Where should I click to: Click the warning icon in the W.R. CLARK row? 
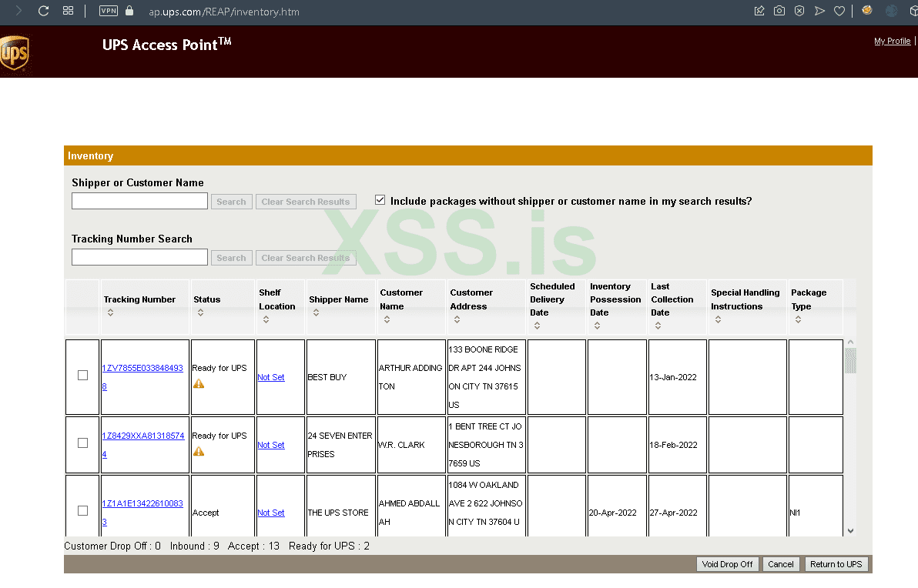pos(199,452)
